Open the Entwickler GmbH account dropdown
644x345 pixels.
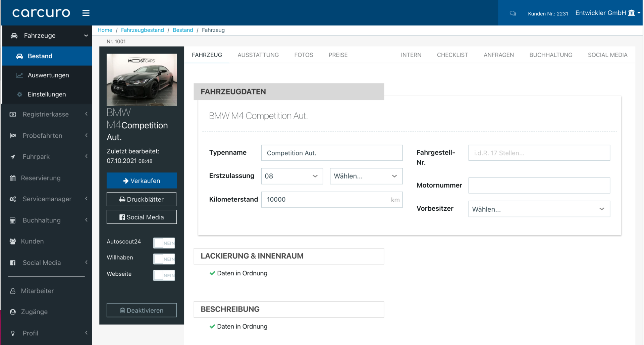coord(608,13)
